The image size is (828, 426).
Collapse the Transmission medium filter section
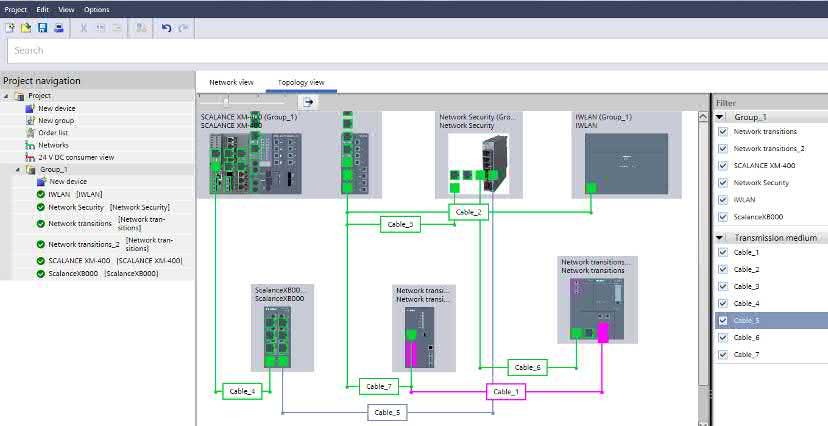[x=720, y=238]
